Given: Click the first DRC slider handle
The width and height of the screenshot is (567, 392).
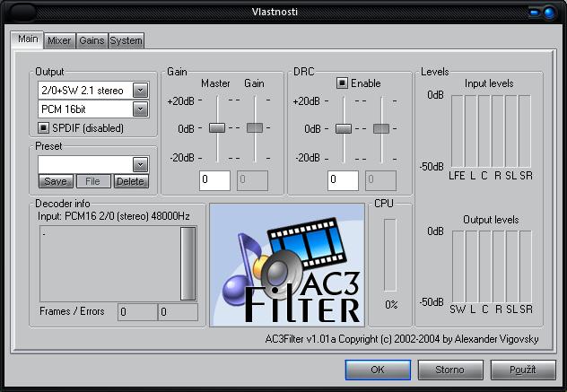Looking at the screenshot, I should (x=344, y=128).
